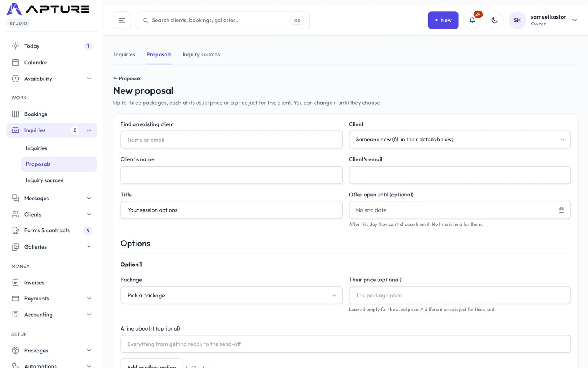Toggle the sidebar with the hamburger button
Viewport: 588px width, 368px height.
pyautogui.click(x=122, y=20)
